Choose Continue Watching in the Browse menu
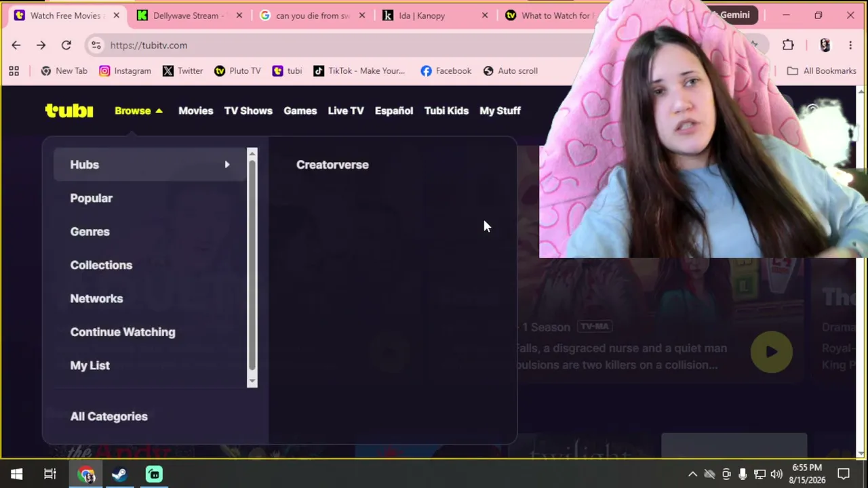 tap(123, 332)
